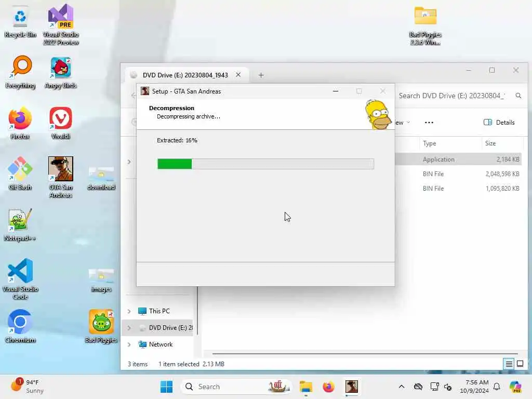
Task: Expand the collapsed sidebar node by its chevron
Action: point(129,162)
